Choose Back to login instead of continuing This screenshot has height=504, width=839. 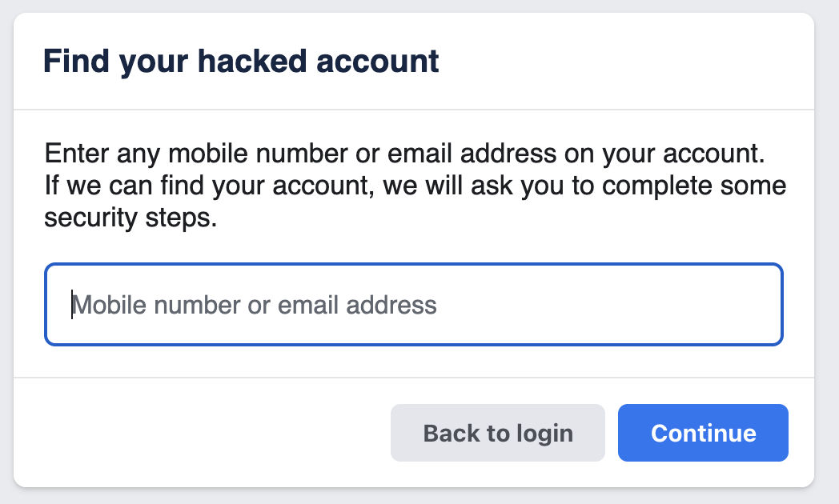coord(497,433)
